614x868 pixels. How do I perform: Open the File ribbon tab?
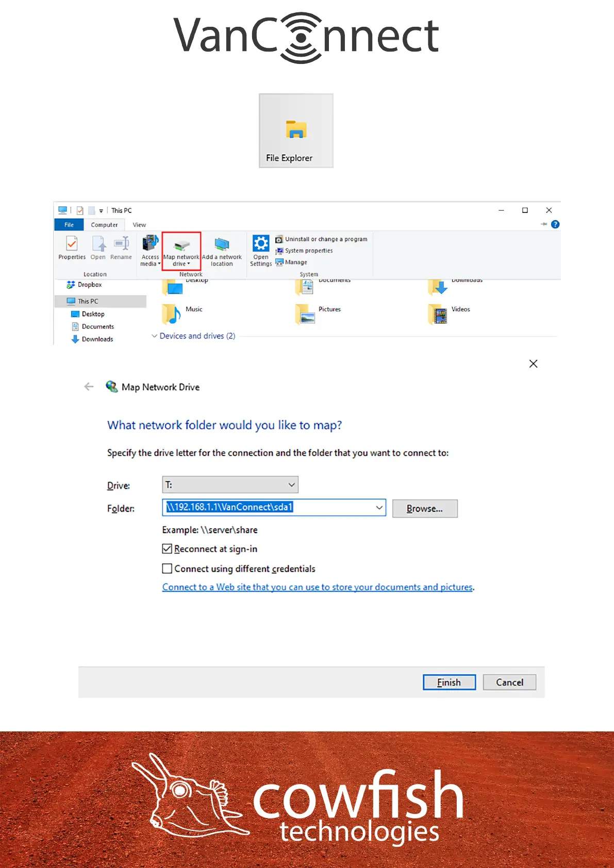click(x=69, y=225)
